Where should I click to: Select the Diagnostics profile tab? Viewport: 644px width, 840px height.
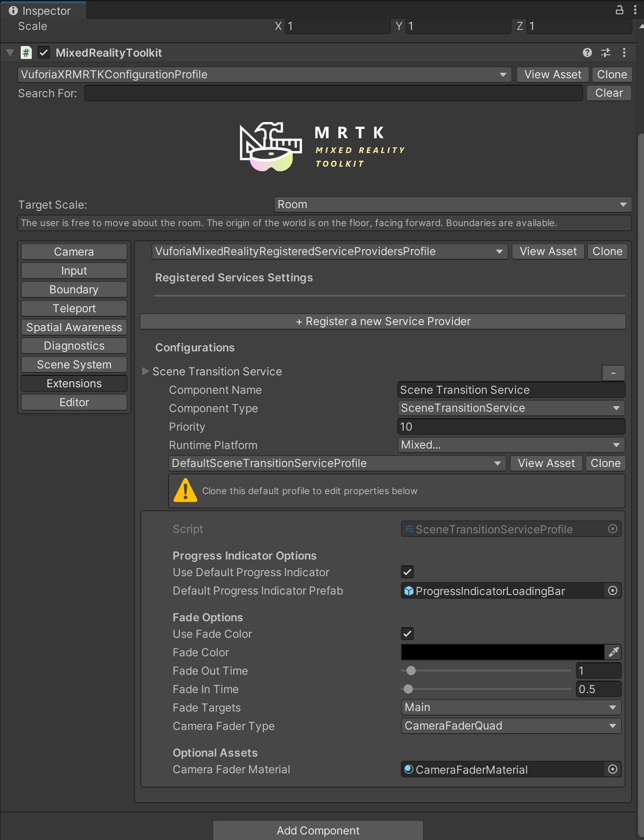pos(74,346)
